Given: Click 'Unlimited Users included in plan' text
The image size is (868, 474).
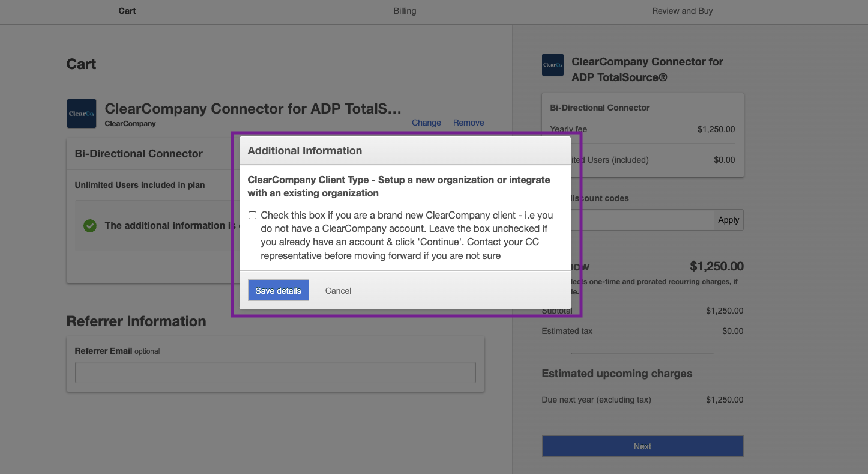Looking at the screenshot, I should click(x=140, y=185).
